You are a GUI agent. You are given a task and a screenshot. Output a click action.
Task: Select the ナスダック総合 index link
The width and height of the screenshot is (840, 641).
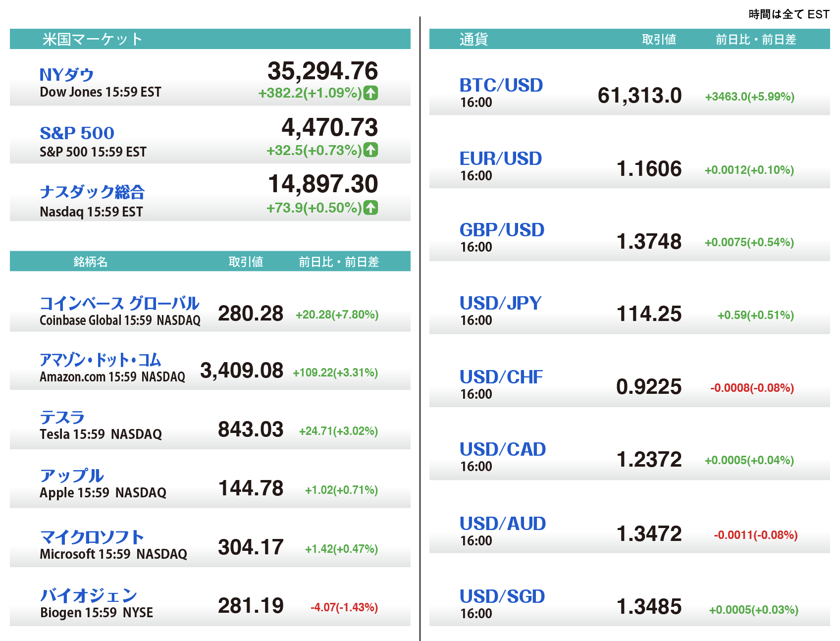tap(92, 192)
